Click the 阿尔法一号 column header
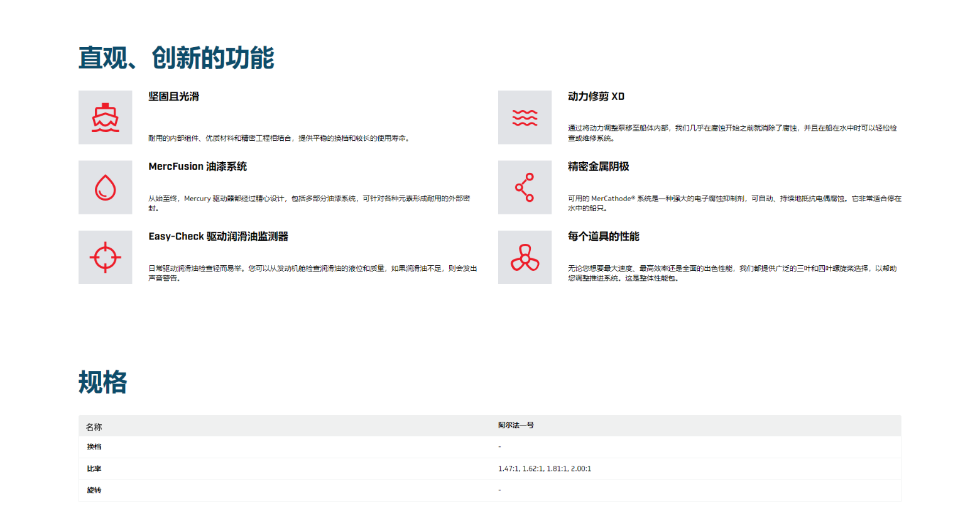The width and height of the screenshot is (980, 528). [516, 426]
